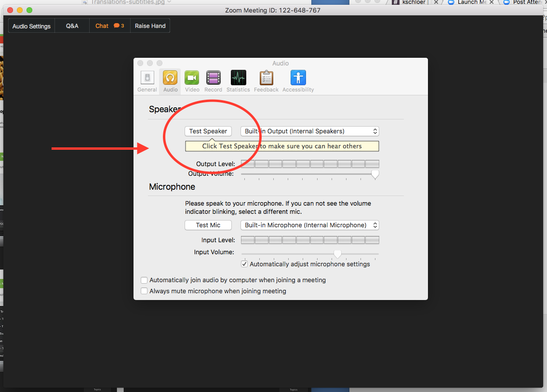Open the Accessibility figure icon
Screen dimensions: 547x392
(298, 78)
